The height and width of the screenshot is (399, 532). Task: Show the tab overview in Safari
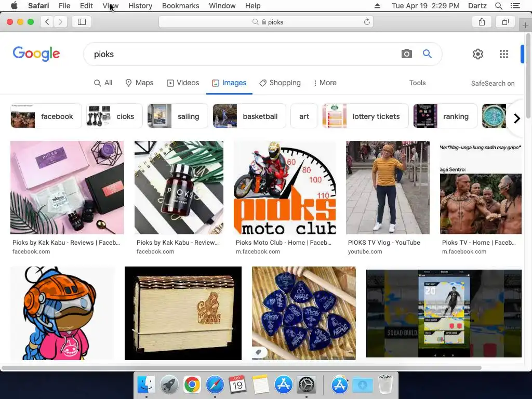click(505, 22)
